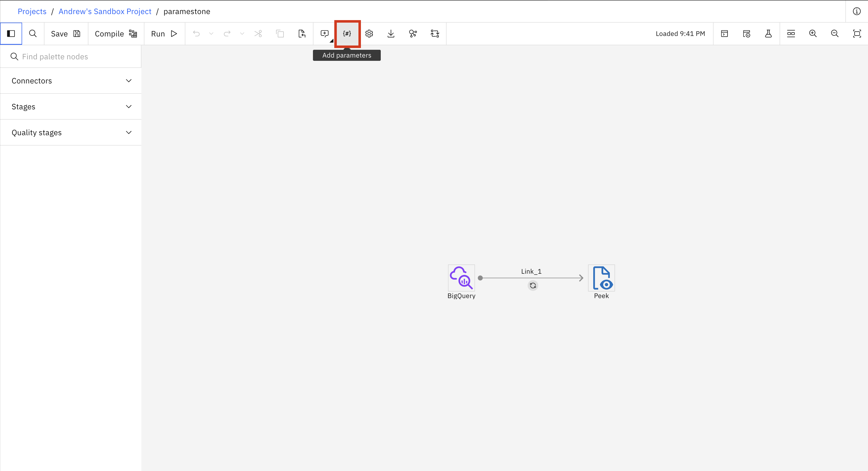This screenshot has height=471, width=868.
Task: Go to the Projects breadcrumb link
Action: point(32,12)
